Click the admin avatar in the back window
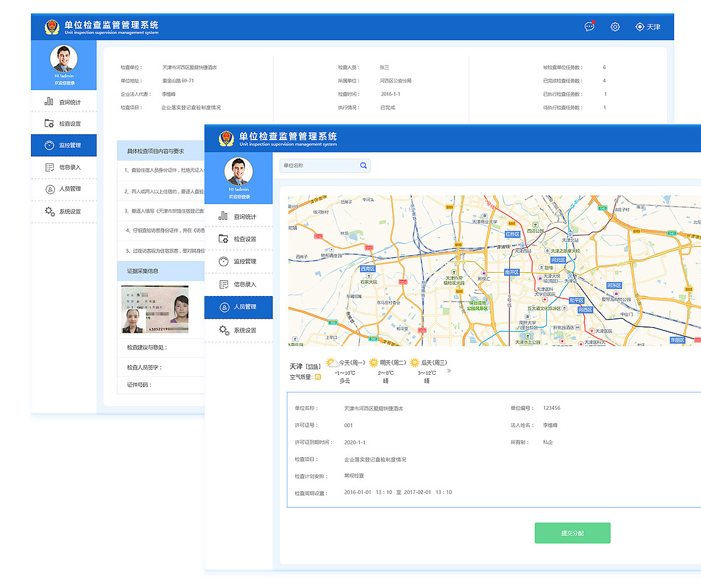701x588 pixels. (x=64, y=58)
